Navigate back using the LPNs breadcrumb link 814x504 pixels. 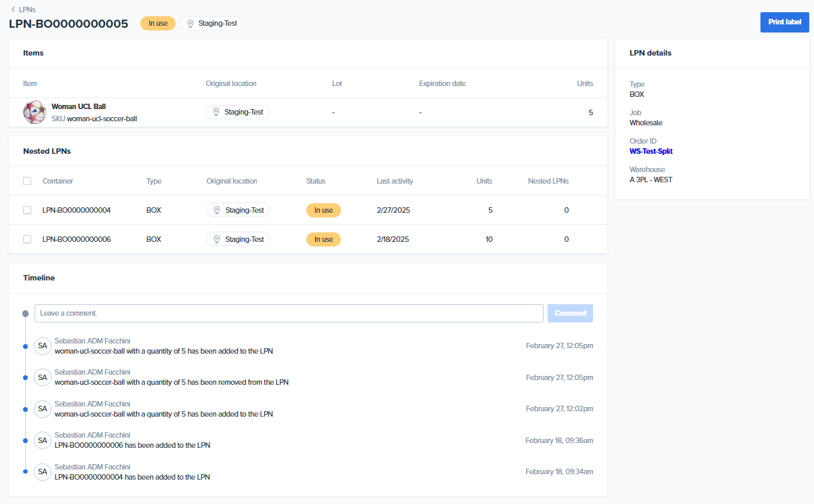[24, 9]
